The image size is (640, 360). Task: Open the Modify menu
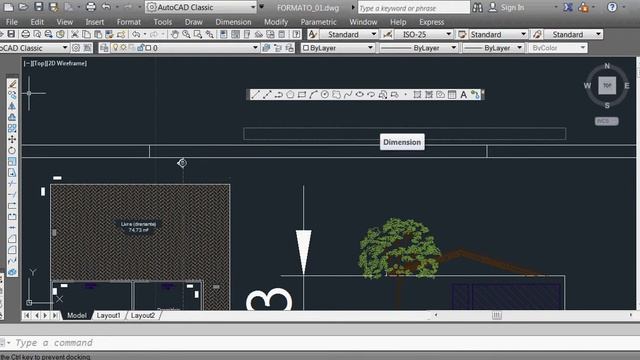[x=276, y=22]
